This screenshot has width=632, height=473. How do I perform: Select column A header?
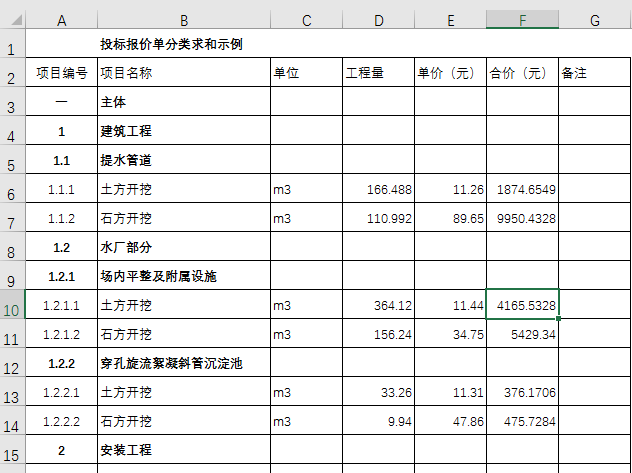(x=62, y=20)
